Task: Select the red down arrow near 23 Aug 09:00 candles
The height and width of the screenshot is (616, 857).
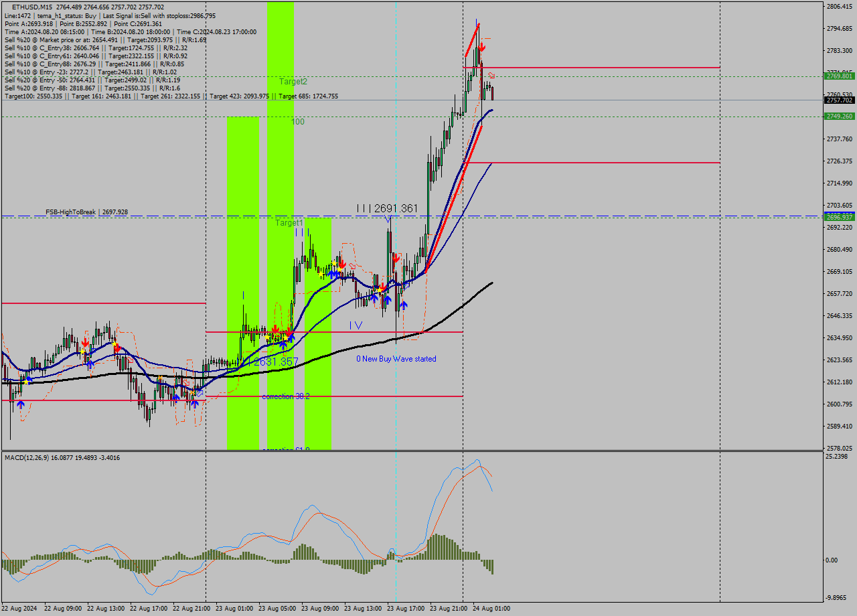Action: coord(342,265)
